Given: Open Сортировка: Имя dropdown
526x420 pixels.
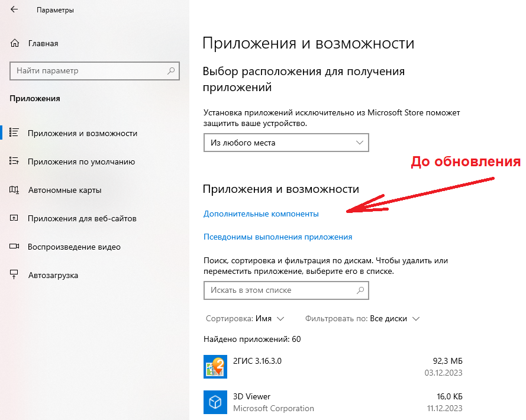Looking at the screenshot, I should coord(245,319).
